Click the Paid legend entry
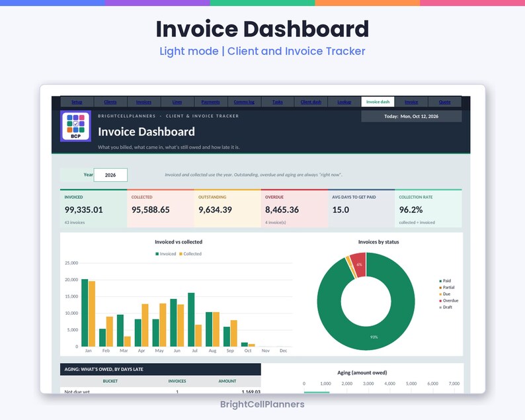 pyautogui.click(x=445, y=280)
